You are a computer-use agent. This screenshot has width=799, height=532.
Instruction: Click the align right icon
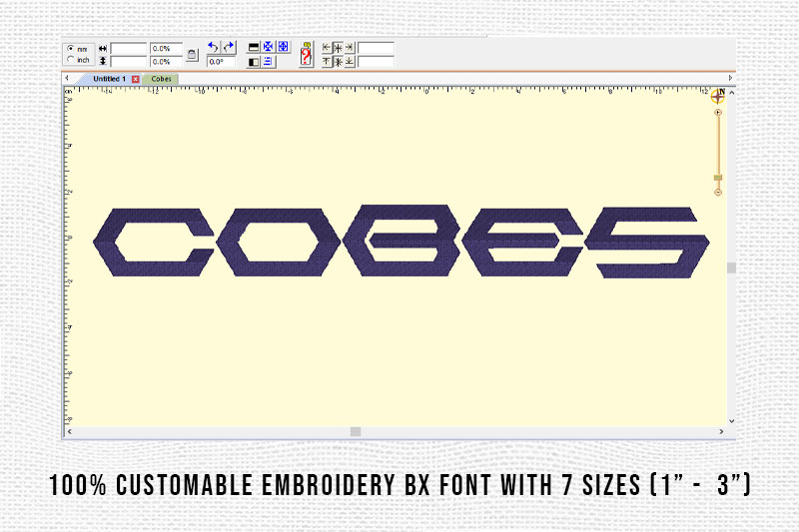click(350, 47)
